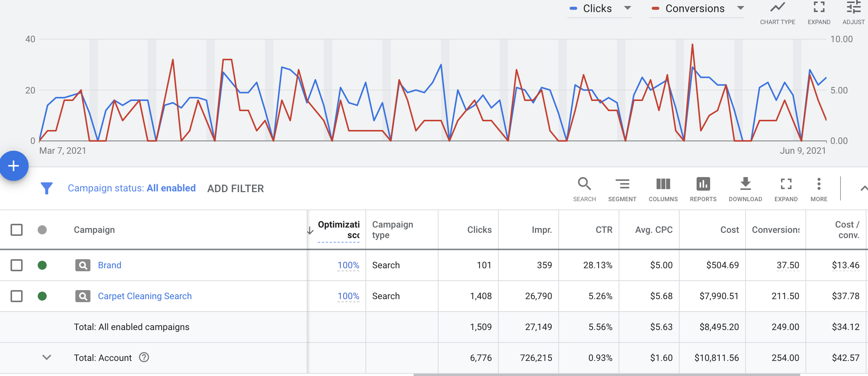Click the horizontal scrollbar below the table
Screen dimensions: 868x376
pos(607,374)
